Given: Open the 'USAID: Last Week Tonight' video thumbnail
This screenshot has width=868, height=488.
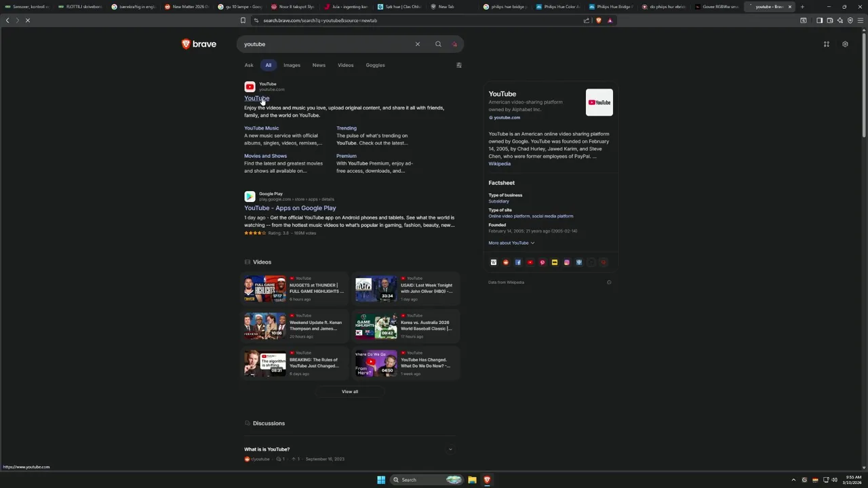Looking at the screenshot, I should pyautogui.click(x=376, y=289).
